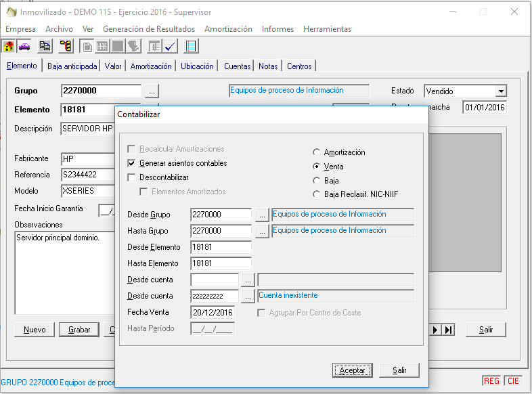This screenshot has width=532, height=394.
Task: Open lookup for zzzzzzzzz account field
Action: click(248, 296)
